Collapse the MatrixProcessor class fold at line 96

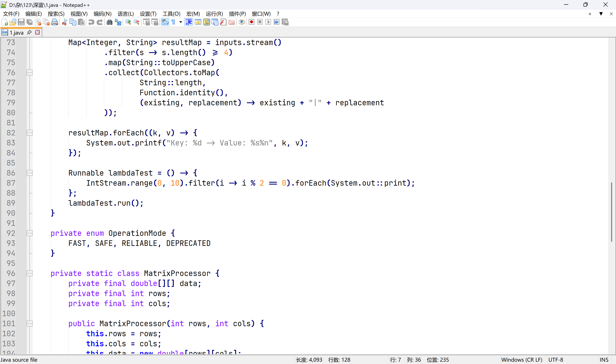(30, 273)
